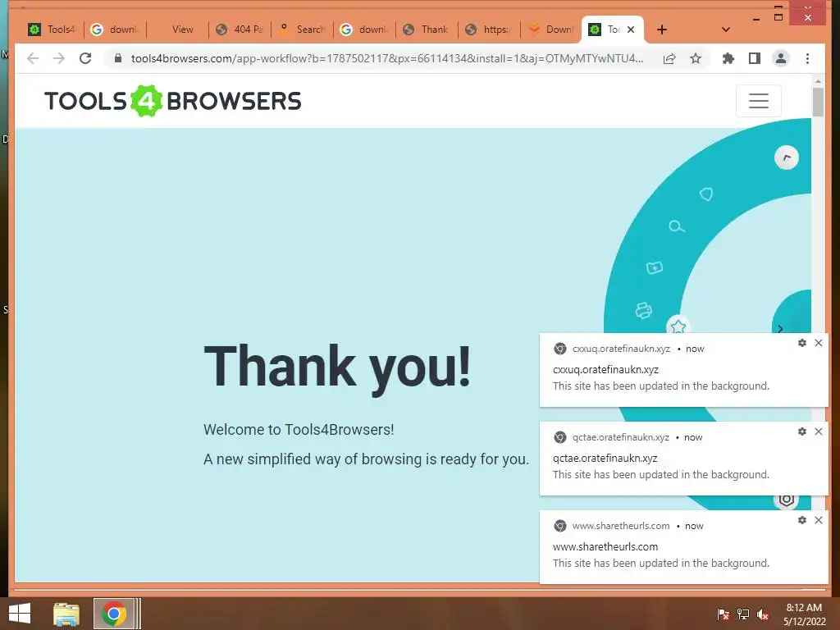Go back to the previous page
Screen dimensions: 840x630
pyautogui.click(x=33, y=58)
